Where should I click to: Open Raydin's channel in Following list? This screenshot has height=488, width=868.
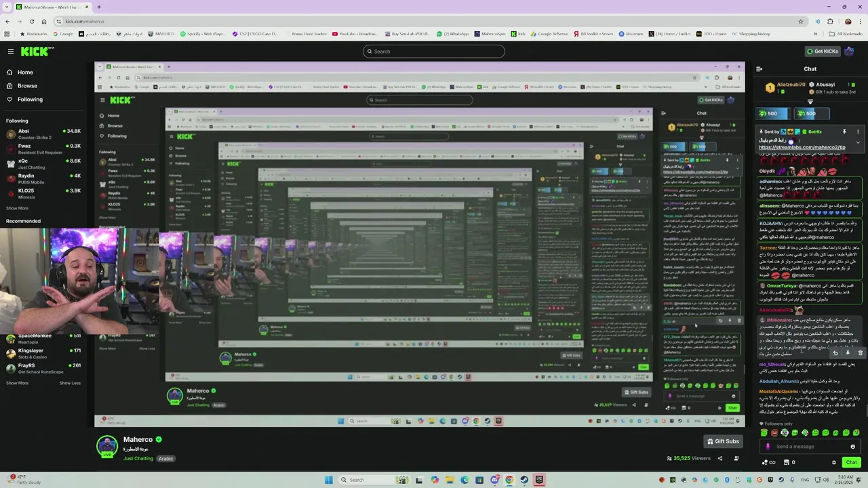(x=43, y=178)
